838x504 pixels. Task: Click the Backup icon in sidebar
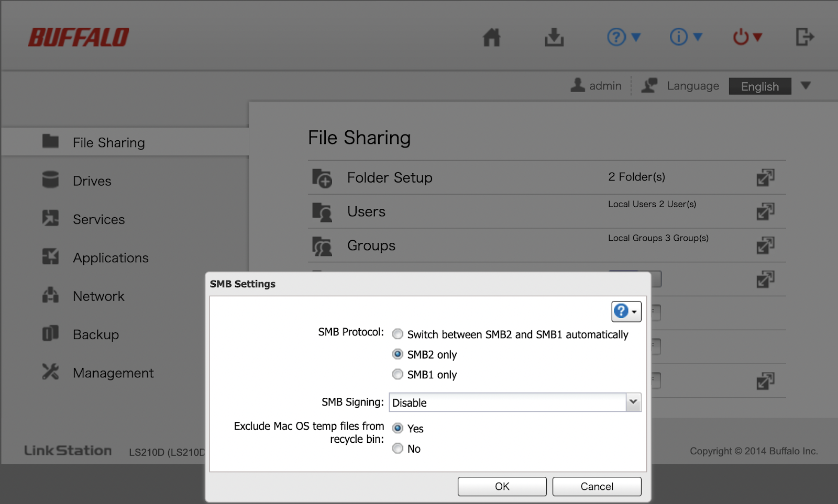[x=50, y=333]
